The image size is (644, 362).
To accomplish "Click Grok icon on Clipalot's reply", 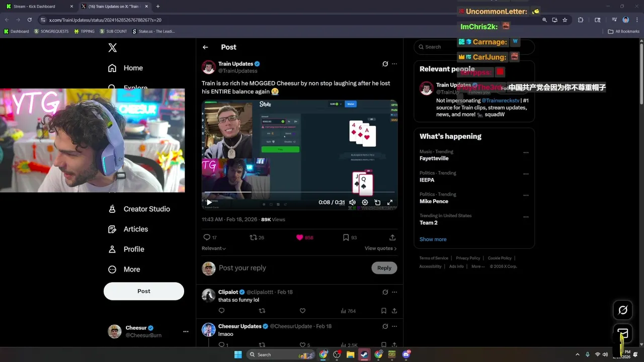I will tap(385, 292).
